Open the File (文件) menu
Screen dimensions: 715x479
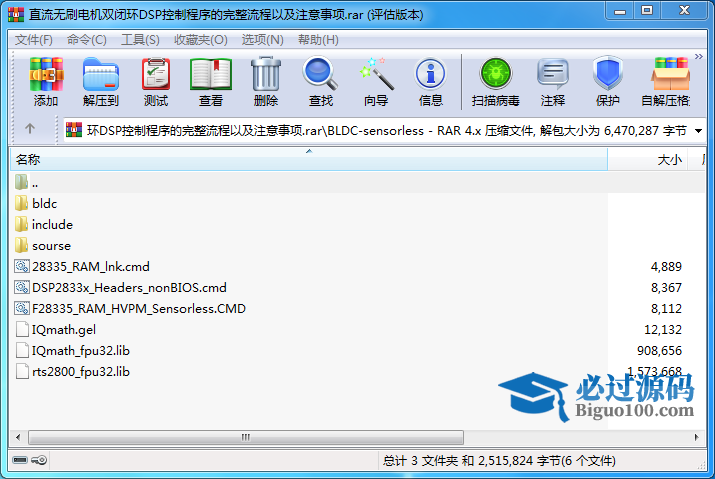(34, 40)
